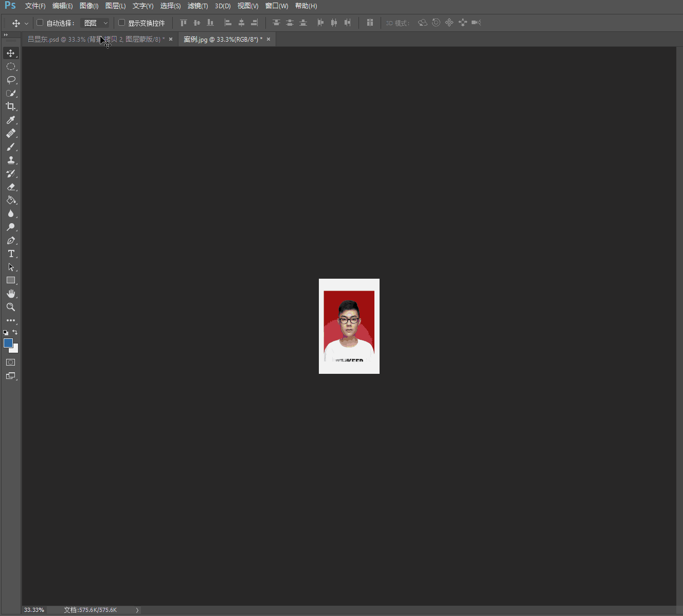The height and width of the screenshot is (616, 683).
Task: Open the screen mode switcher
Action: pos(11,376)
